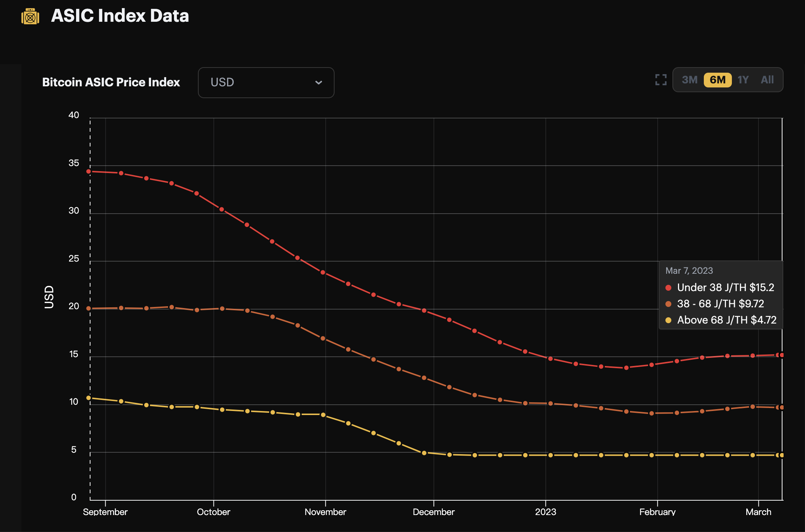This screenshot has height=532, width=805.
Task: Click first orange data point at 20
Action: coord(89,308)
